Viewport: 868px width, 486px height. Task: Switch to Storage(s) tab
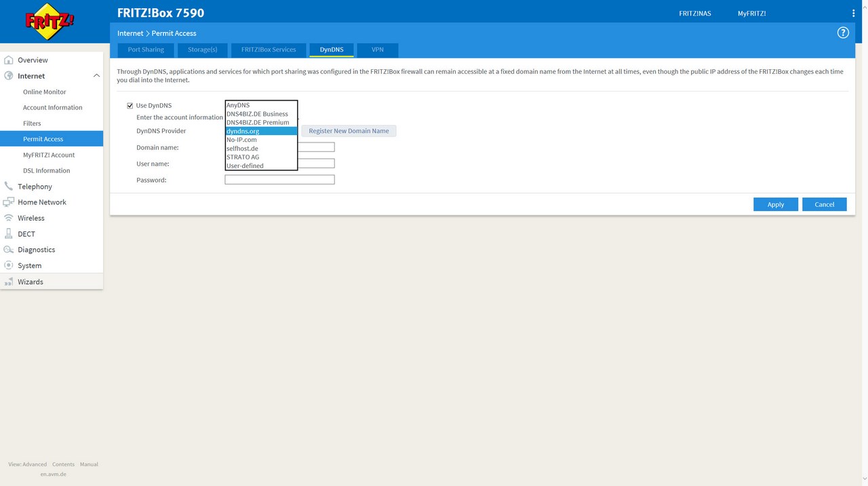[203, 50]
